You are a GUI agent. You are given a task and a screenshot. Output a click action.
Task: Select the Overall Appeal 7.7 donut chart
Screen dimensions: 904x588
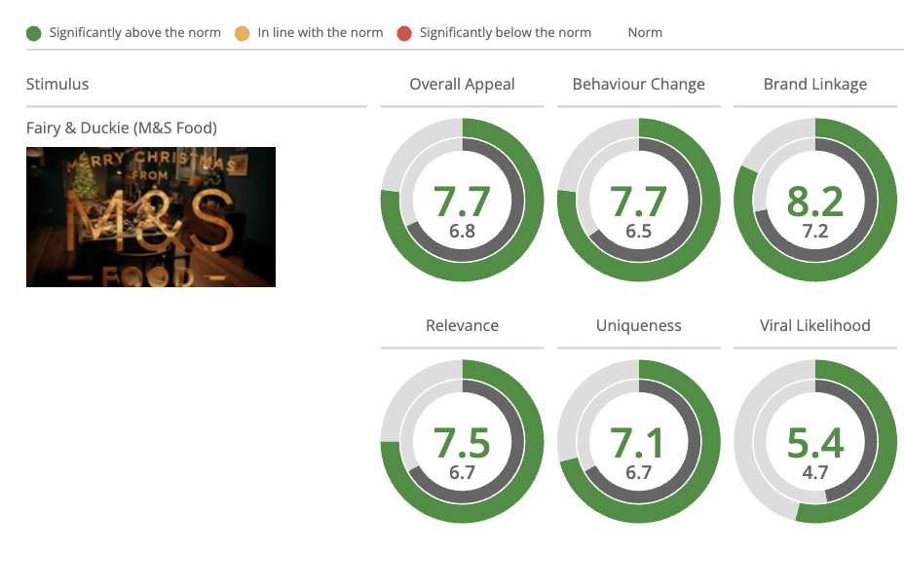(x=462, y=200)
